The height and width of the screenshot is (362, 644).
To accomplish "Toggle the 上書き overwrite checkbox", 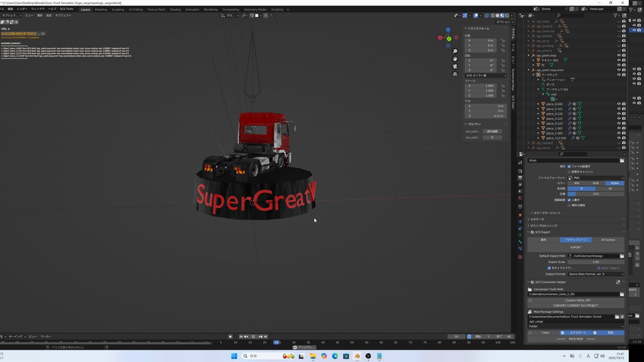I will (x=569, y=200).
